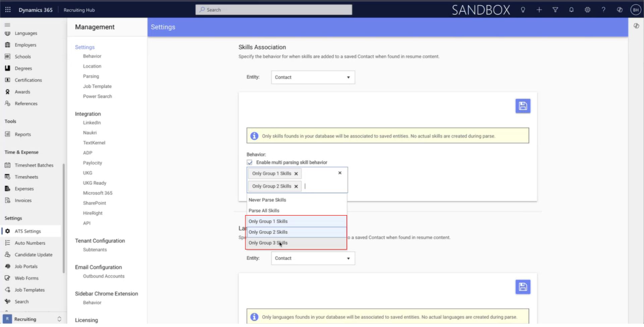Open the Copilot icon in top bar
This screenshot has height=327, width=644.
coord(620,10)
